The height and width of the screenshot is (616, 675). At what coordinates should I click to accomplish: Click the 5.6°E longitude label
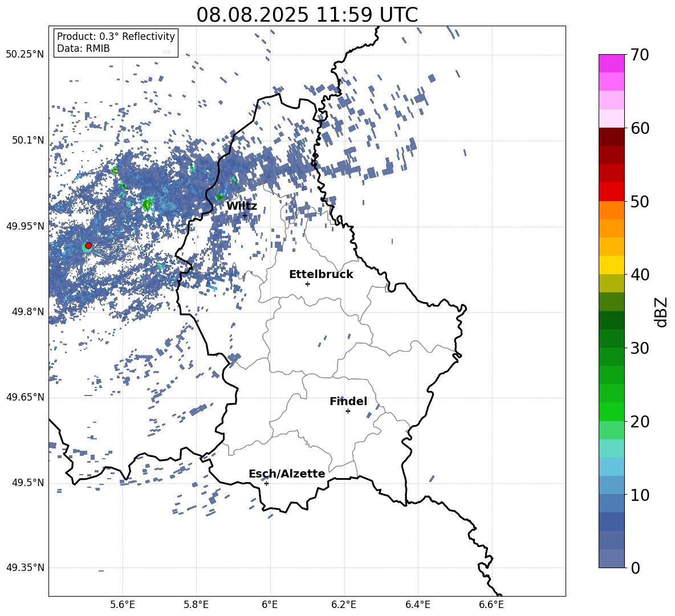(x=123, y=605)
